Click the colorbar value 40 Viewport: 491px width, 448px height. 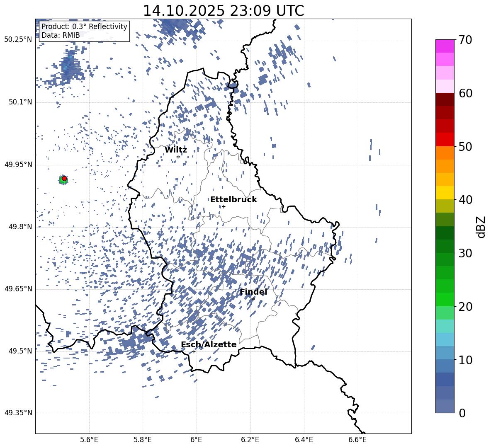click(465, 200)
